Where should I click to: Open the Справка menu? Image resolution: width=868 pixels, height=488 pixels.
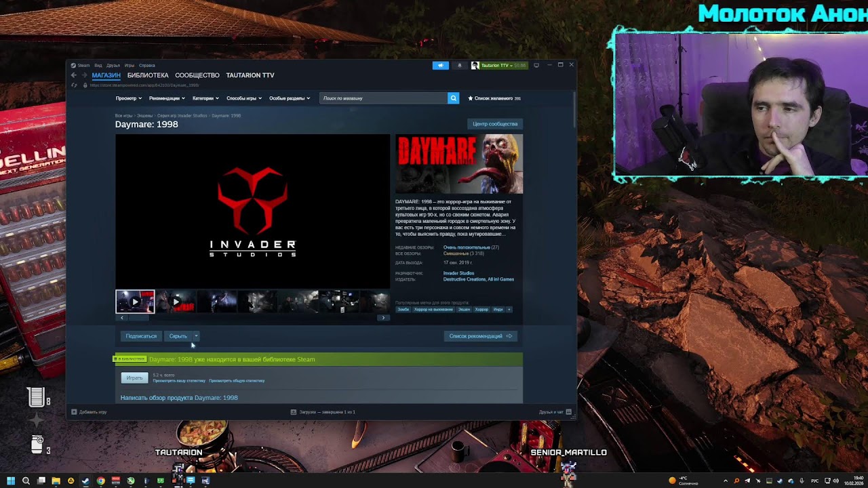[x=146, y=66]
